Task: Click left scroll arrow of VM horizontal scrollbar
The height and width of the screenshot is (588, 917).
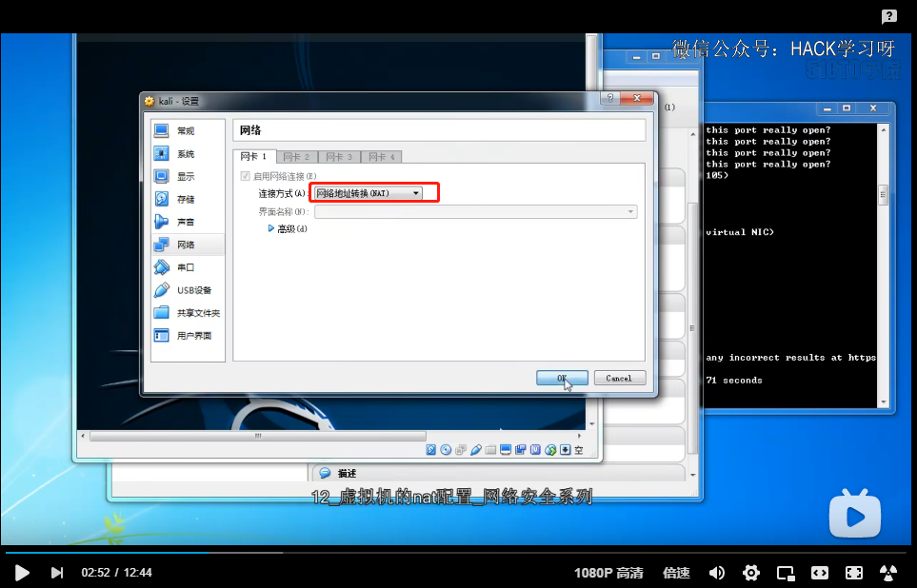Action: pyautogui.click(x=83, y=436)
